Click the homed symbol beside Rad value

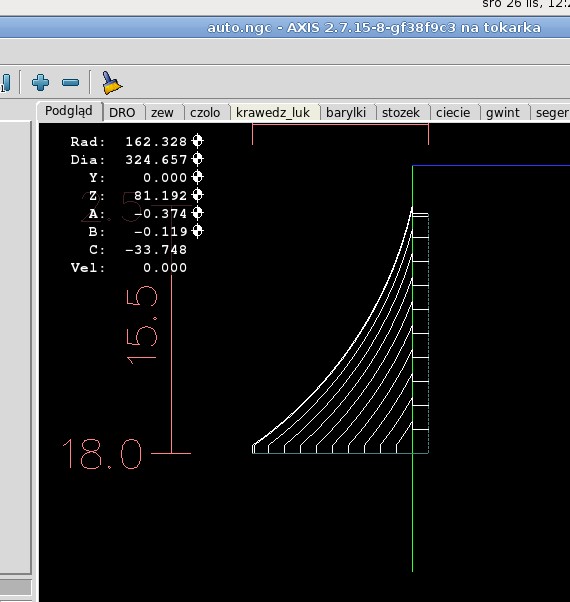(198, 141)
